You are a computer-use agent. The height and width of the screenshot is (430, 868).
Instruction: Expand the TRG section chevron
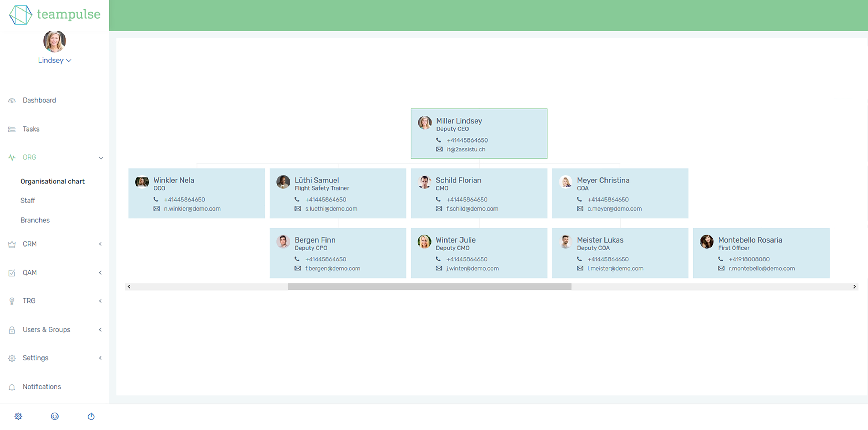click(x=101, y=301)
